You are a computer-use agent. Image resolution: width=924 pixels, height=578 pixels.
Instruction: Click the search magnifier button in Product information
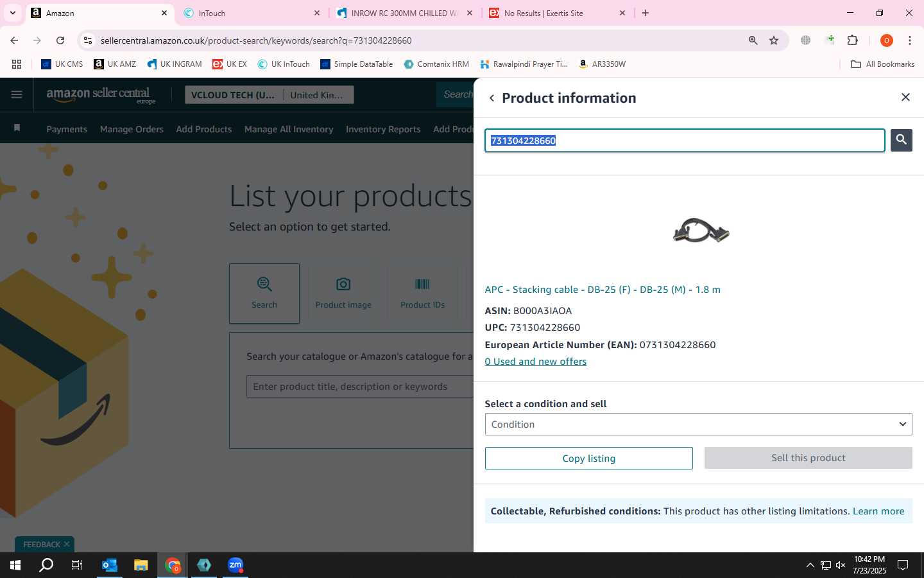pyautogui.click(x=901, y=140)
